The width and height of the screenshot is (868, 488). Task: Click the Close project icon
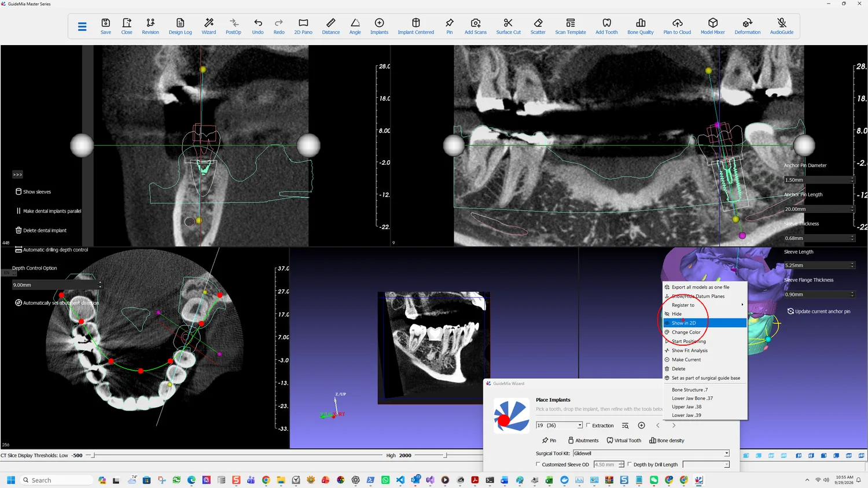point(127,26)
